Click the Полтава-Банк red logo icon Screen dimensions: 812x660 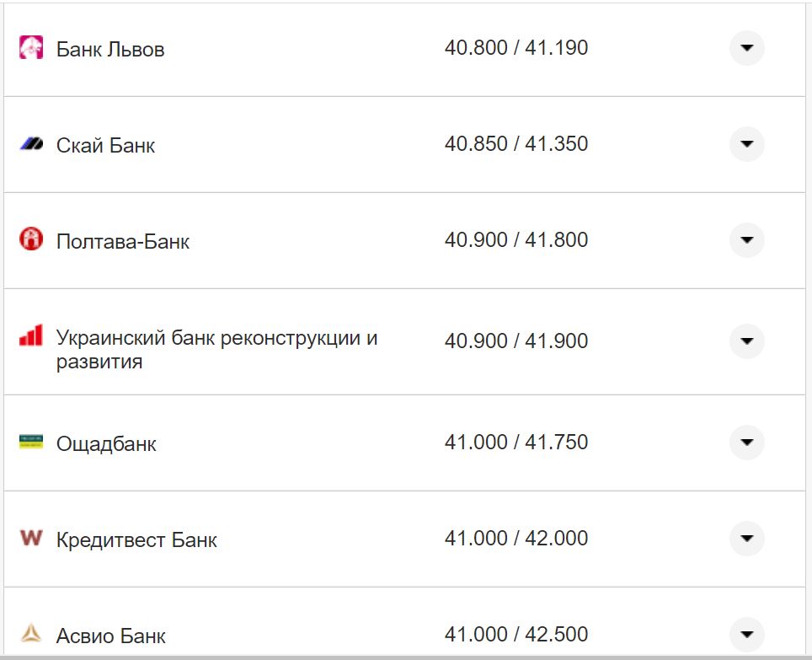pos(30,239)
